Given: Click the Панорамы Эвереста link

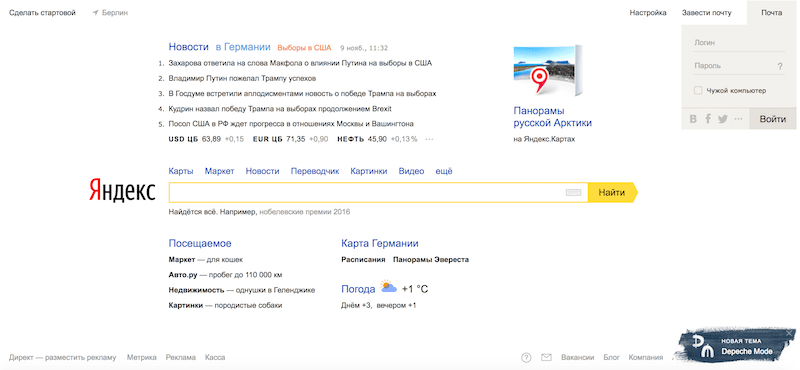Looking at the screenshot, I should point(431,260).
